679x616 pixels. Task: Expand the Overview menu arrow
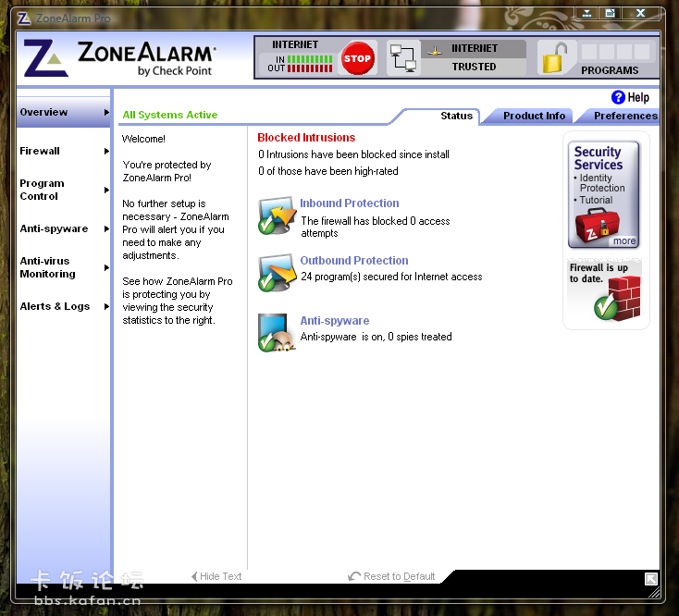coord(106,112)
